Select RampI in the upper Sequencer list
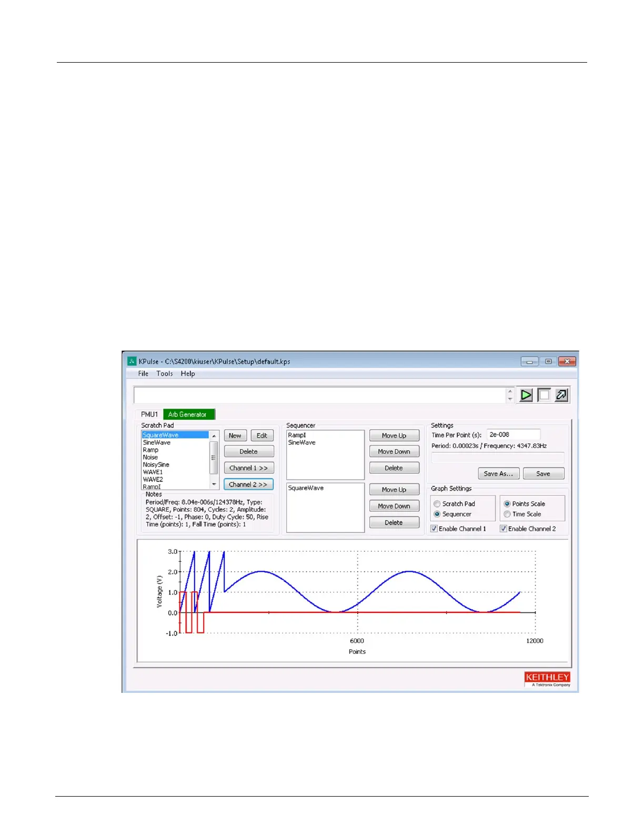The image size is (644, 834). [x=297, y=435]
